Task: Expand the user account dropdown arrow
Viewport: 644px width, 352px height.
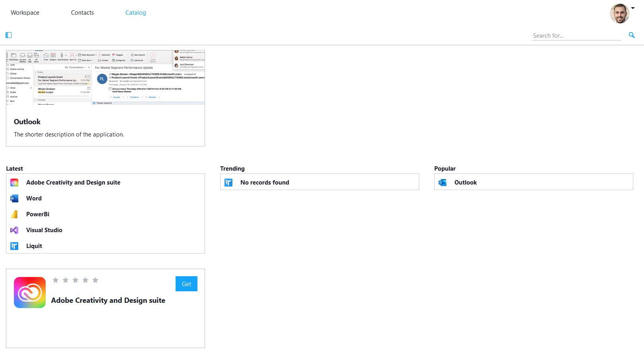Action: click(x=633, y=8)
